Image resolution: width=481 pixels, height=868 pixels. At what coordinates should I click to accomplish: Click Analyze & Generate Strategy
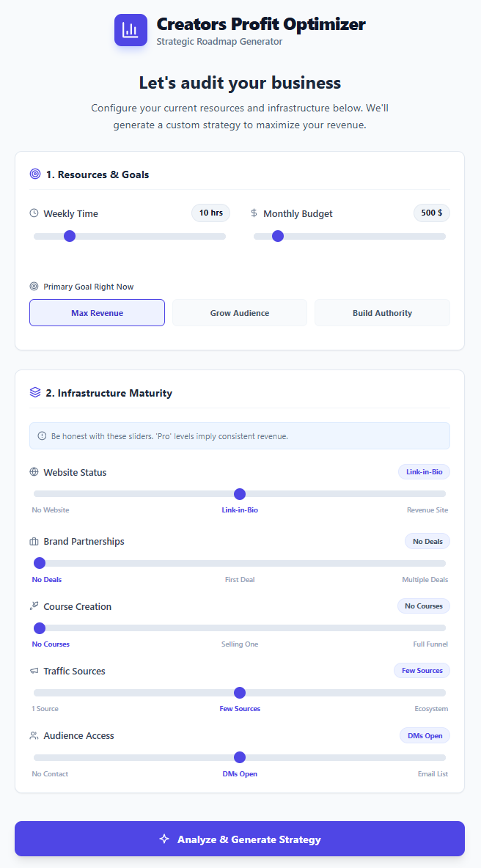tap(240, 838)
